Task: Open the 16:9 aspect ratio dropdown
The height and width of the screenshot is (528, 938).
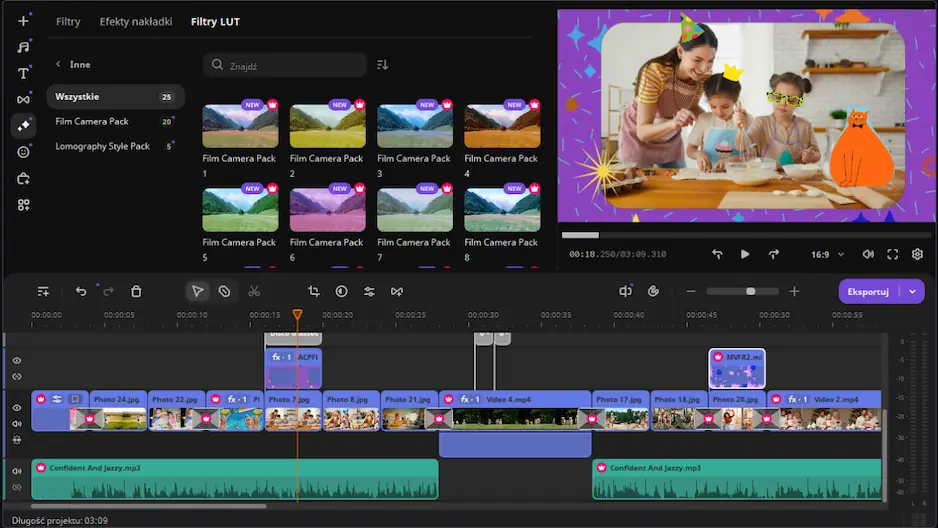Action: pyautogui.click(x=827, y=254)
